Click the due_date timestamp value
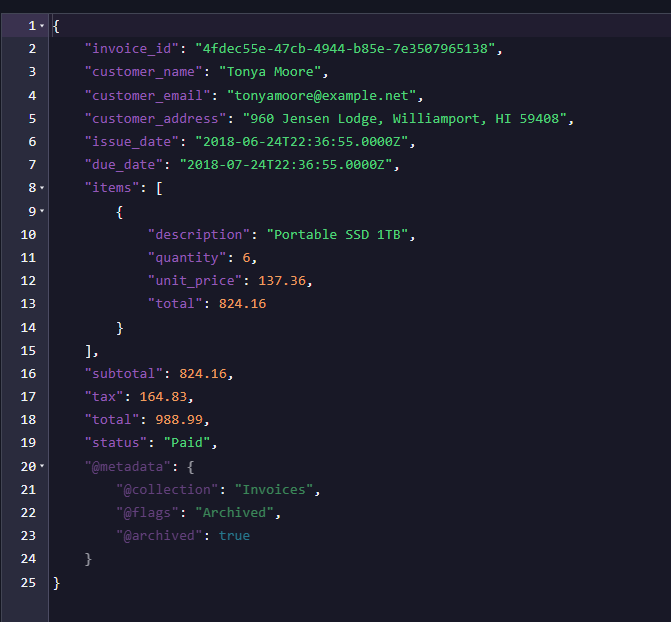This screenshot has height=622, width=671. pyautogui.click(x=288, y=165)
